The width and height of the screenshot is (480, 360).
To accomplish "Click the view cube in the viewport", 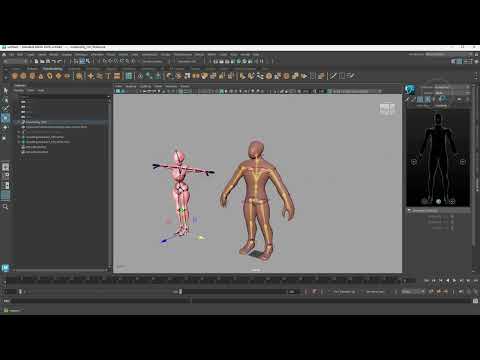I will click(387, 109).
